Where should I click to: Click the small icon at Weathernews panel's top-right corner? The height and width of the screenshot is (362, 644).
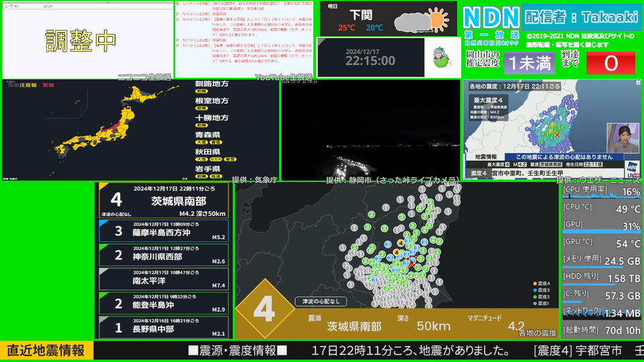click(638, 82)
